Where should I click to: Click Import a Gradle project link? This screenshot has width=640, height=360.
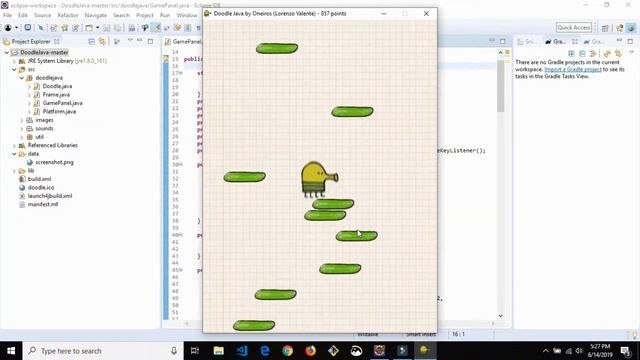tap(573, 69)
